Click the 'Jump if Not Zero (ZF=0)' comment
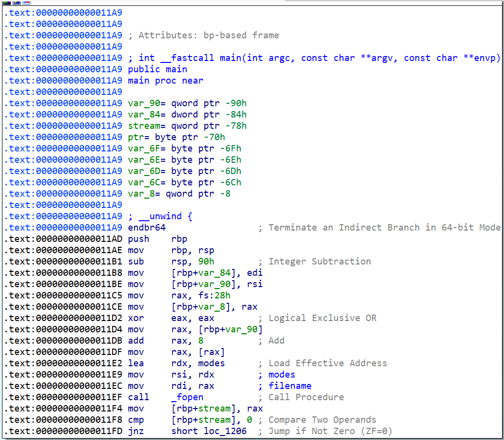This screenshot has height=440, width=504. (325, 431)
